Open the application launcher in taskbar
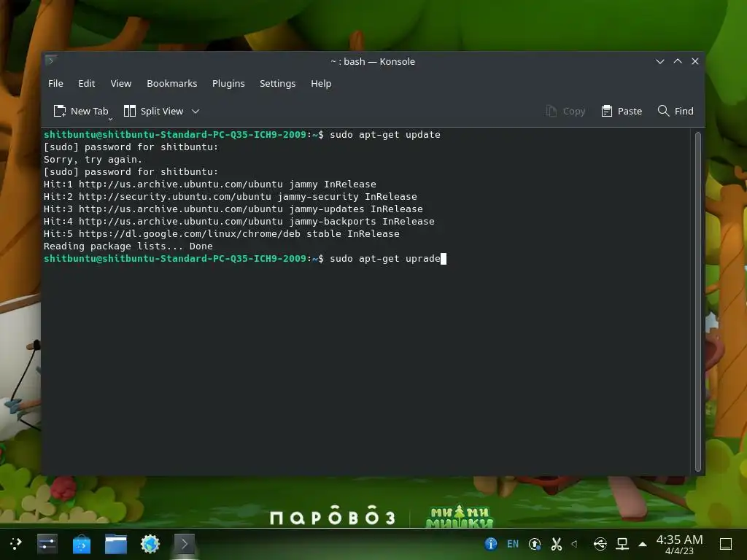This screenshot has height=560, width=747. point(16,544)
